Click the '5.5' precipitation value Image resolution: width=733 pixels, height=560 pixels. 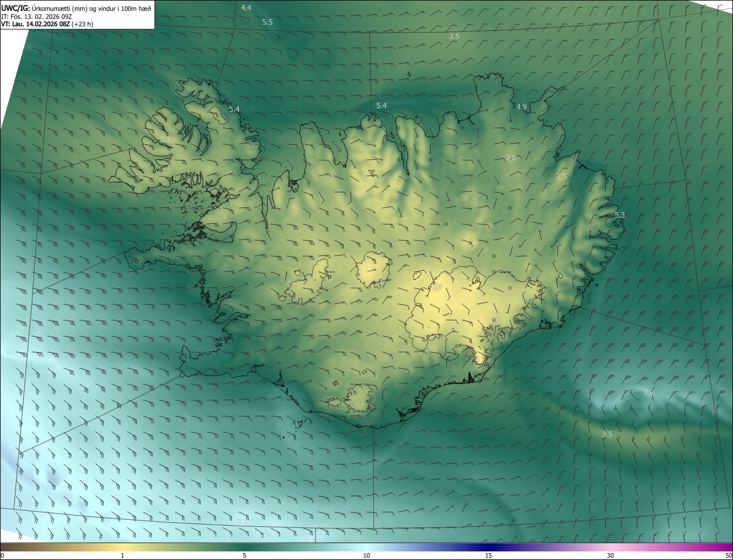tap(267, 22)
